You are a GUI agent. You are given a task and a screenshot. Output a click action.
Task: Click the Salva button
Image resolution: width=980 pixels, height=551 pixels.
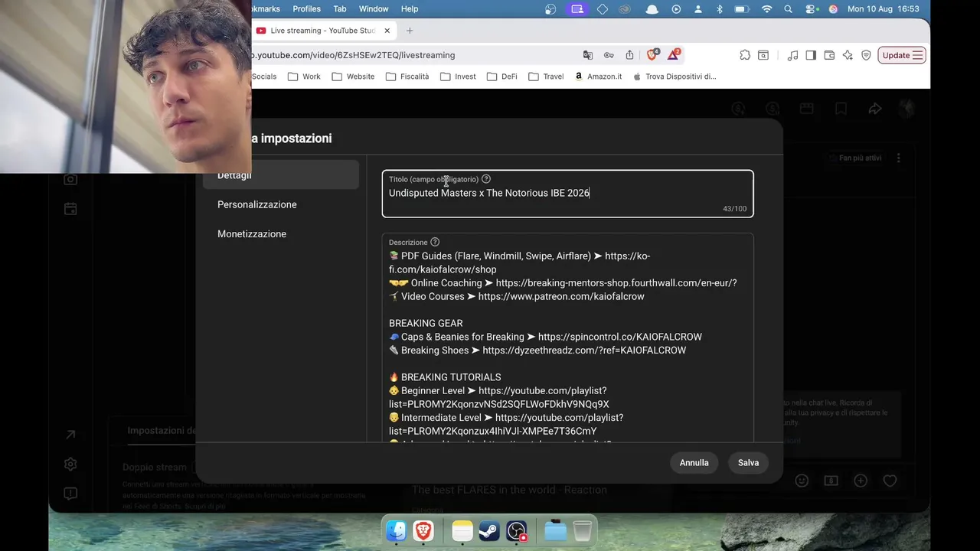[748, 463]
